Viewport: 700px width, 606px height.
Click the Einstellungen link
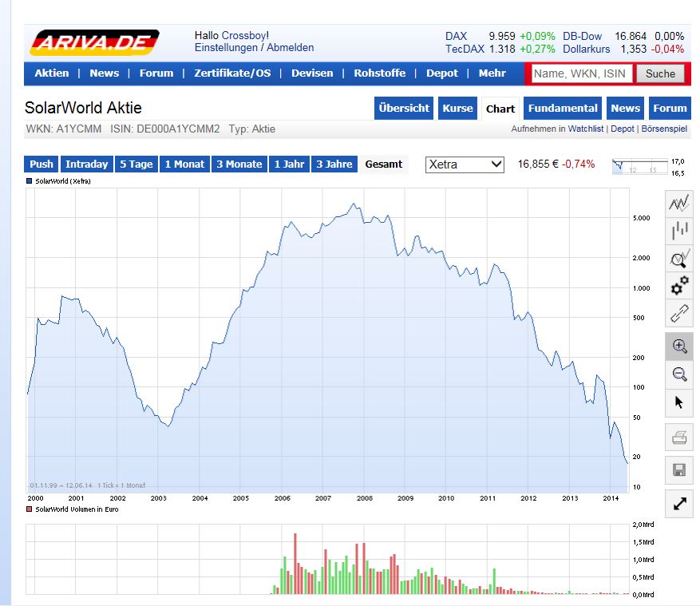tap(226, 48)
